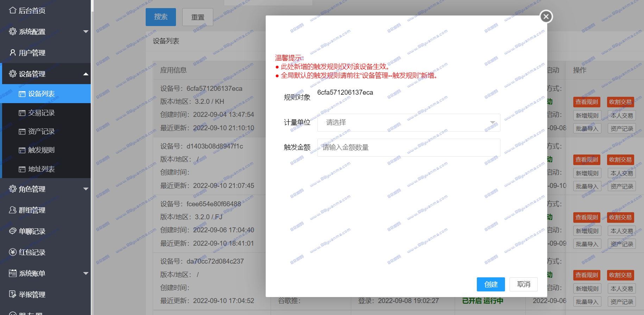Screen dimensions: 644x315
Task: Click 批量导入 for device da70cc72d084c237
Action: pyautogui.click(x=587, y=302)
